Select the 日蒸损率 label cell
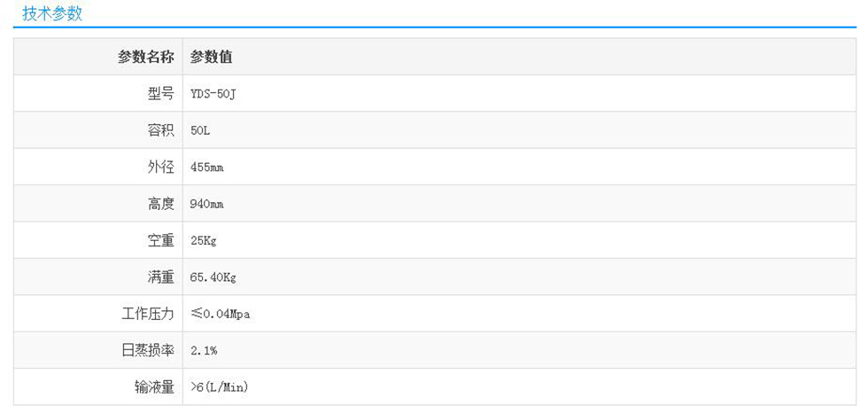The height and width of the screenshot is (413, 868). click(147, 351)
